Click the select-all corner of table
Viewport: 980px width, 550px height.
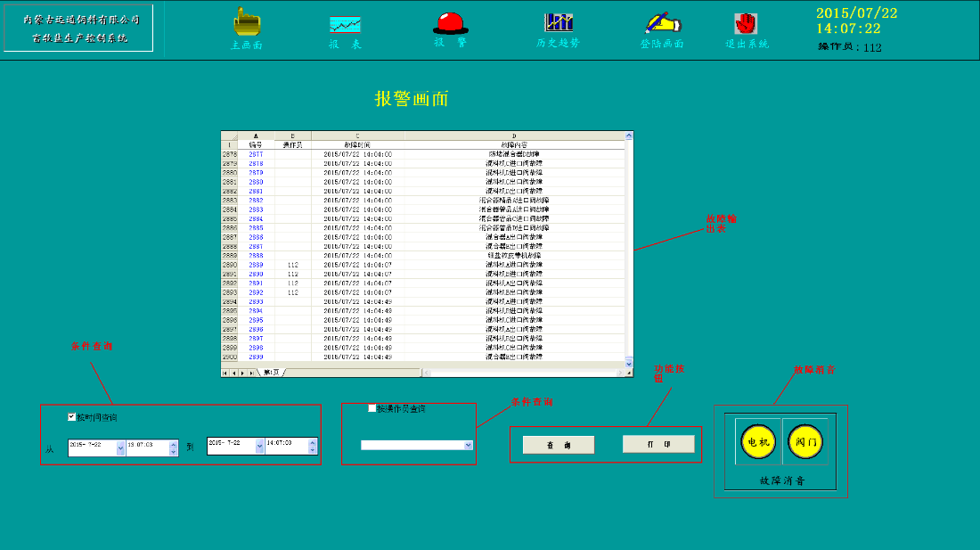coord(229,135)
